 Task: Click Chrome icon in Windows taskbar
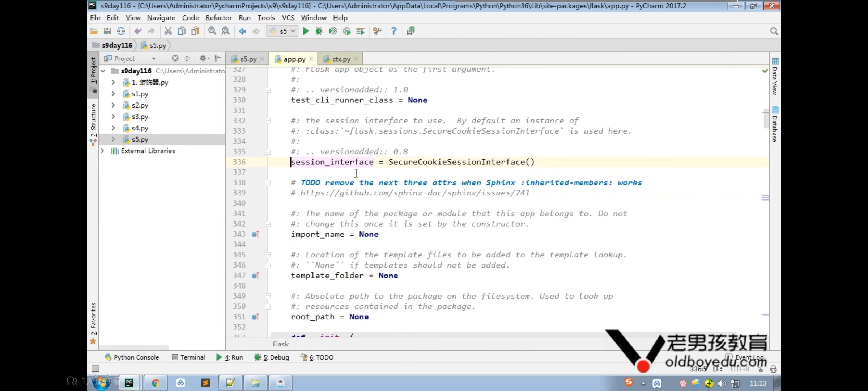coord(156,383)
